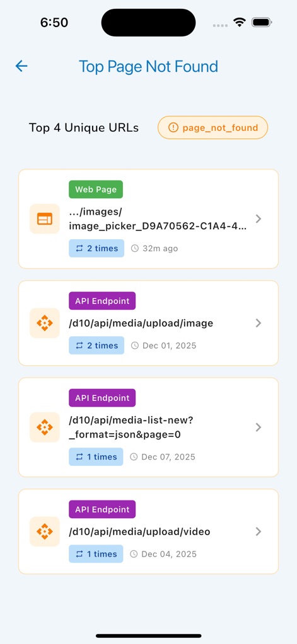Click the '32m ago' timestamp
The width and height of the screenshot is (297, 644).
[x=160, y=249]
